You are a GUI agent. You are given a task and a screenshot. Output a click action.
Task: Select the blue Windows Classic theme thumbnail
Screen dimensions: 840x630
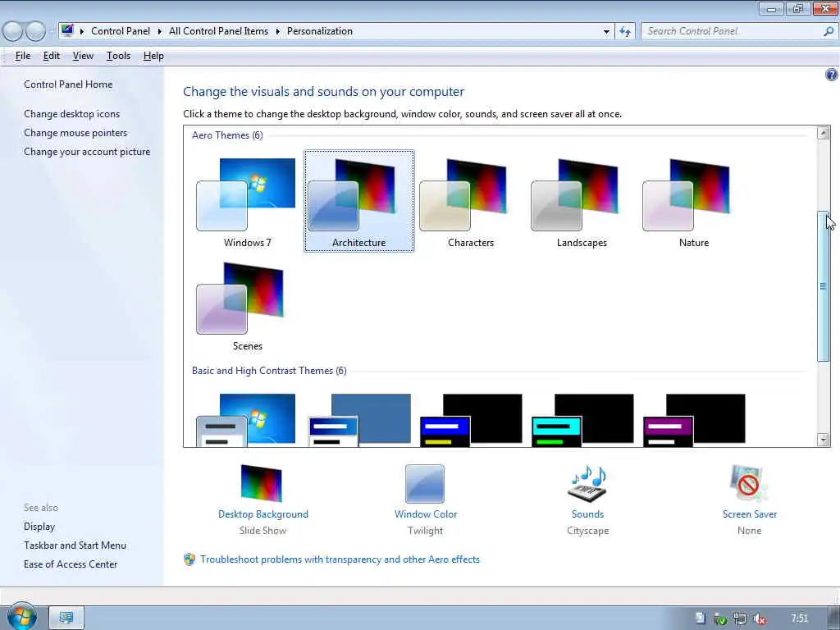click(359, 420)
